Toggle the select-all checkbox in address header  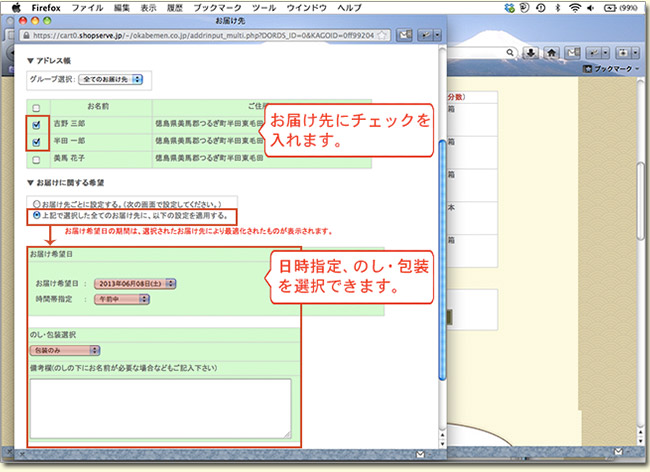tap(37, 108)
